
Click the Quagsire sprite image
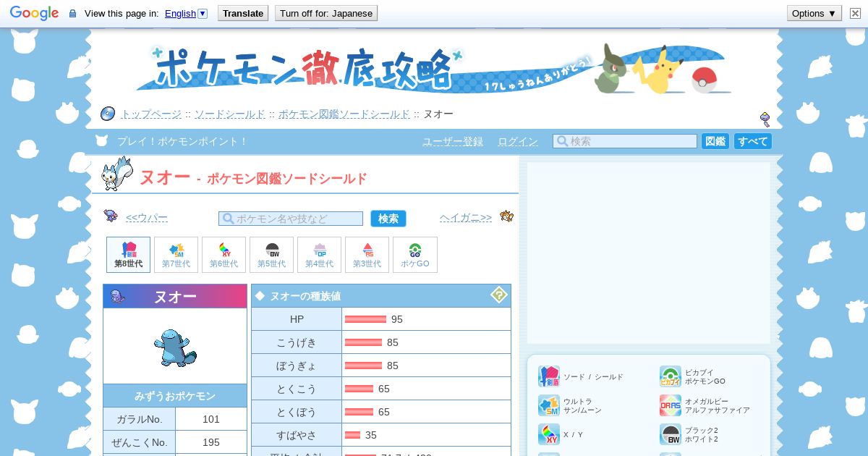[175, 348]
